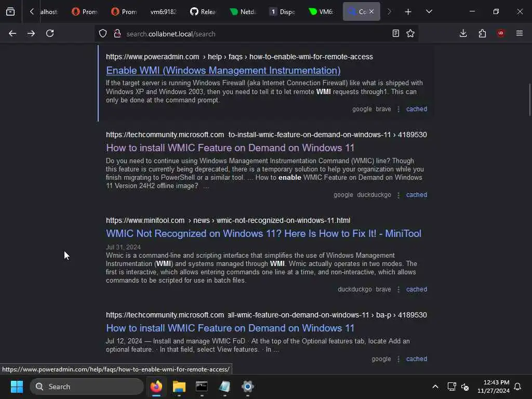Open the downloads panel
Image resolution: width=532 pixels, height=399 pixels.
pos(463,34)
